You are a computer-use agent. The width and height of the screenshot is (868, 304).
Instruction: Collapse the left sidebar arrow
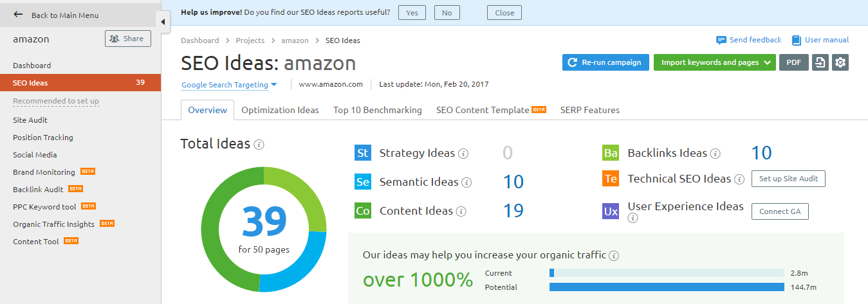163,22
